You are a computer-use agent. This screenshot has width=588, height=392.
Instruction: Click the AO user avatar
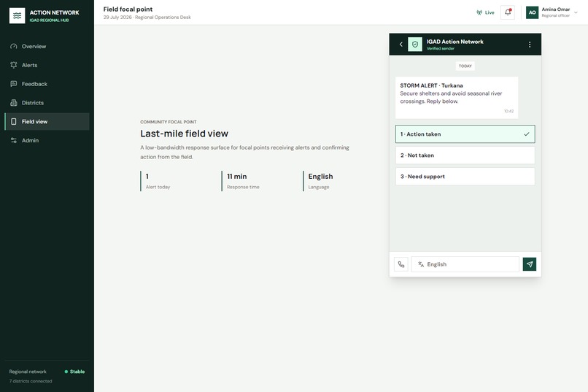[x=532, y=12]
